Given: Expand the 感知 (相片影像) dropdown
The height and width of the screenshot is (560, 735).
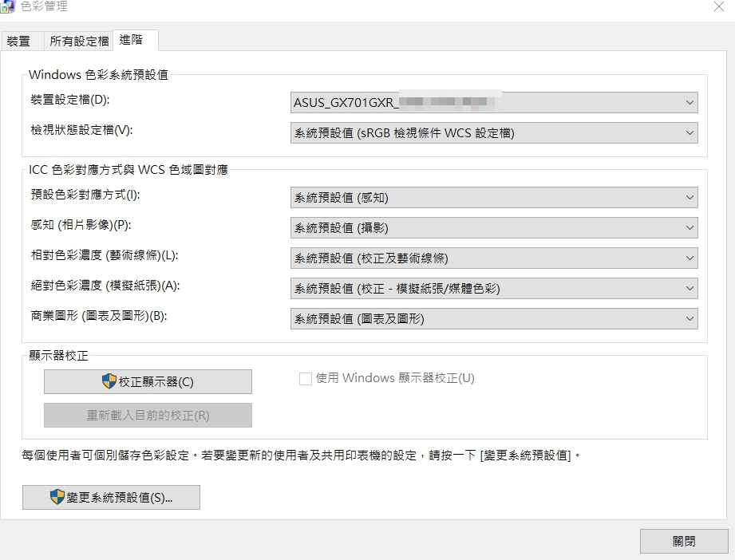Looking at the screenshot, I should [494, 227].
